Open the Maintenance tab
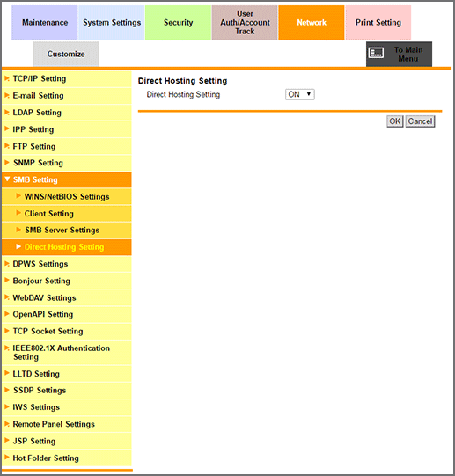455x476 pixels. click(45, 23)
